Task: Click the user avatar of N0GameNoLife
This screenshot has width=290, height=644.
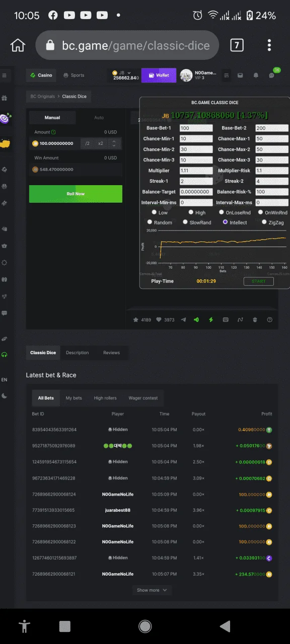Action: click(x=186, y=75)
